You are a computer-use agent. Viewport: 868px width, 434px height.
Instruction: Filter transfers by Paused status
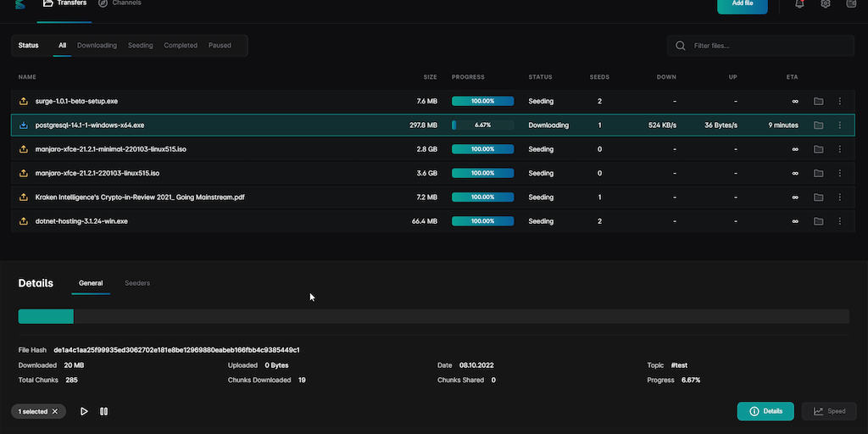pos(220,46)
